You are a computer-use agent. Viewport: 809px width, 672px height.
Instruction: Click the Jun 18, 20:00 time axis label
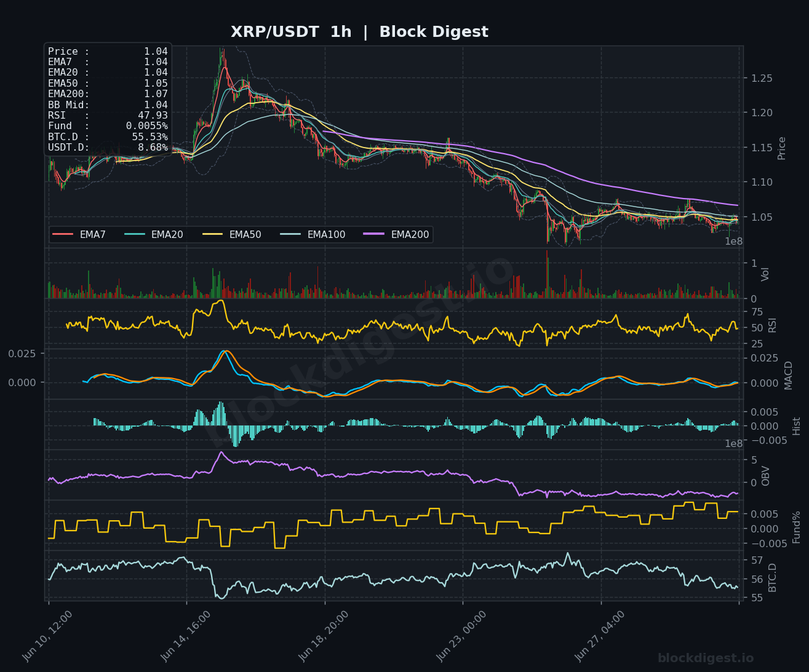324,636
